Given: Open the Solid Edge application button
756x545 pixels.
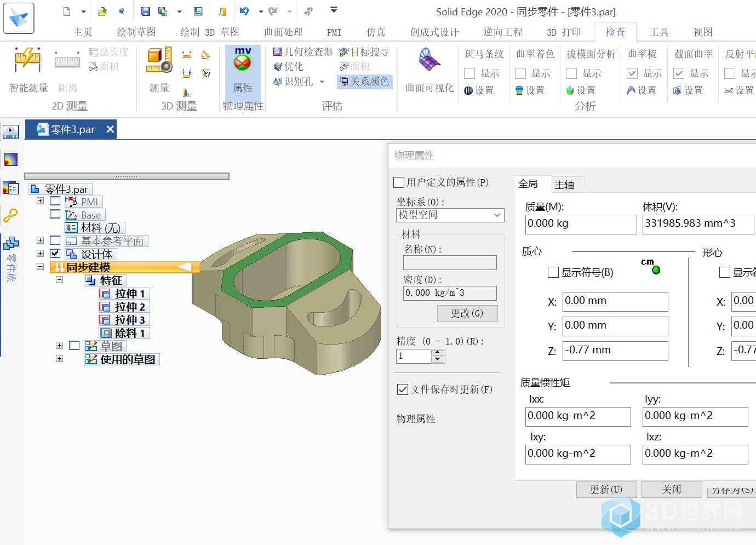Looking at the screenshot, I should tap(19, 18).
